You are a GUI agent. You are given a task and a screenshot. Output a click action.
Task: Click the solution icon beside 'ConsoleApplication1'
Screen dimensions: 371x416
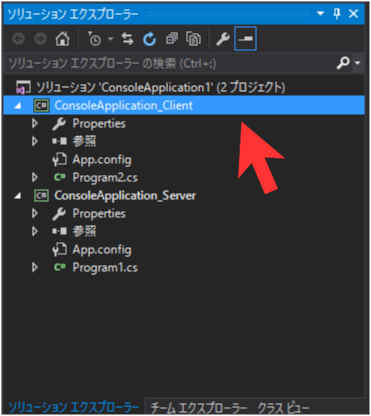point(23,88)
